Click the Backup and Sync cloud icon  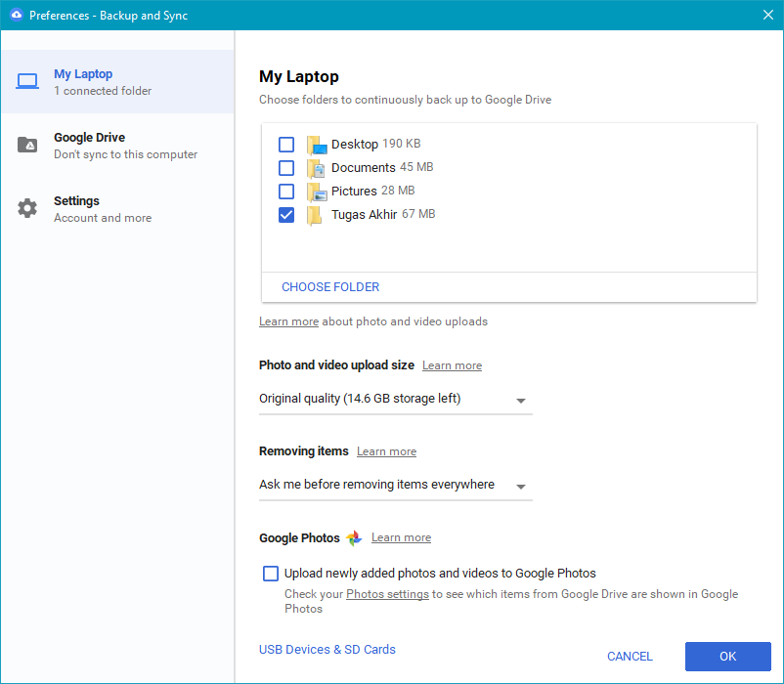click(16, 15)
